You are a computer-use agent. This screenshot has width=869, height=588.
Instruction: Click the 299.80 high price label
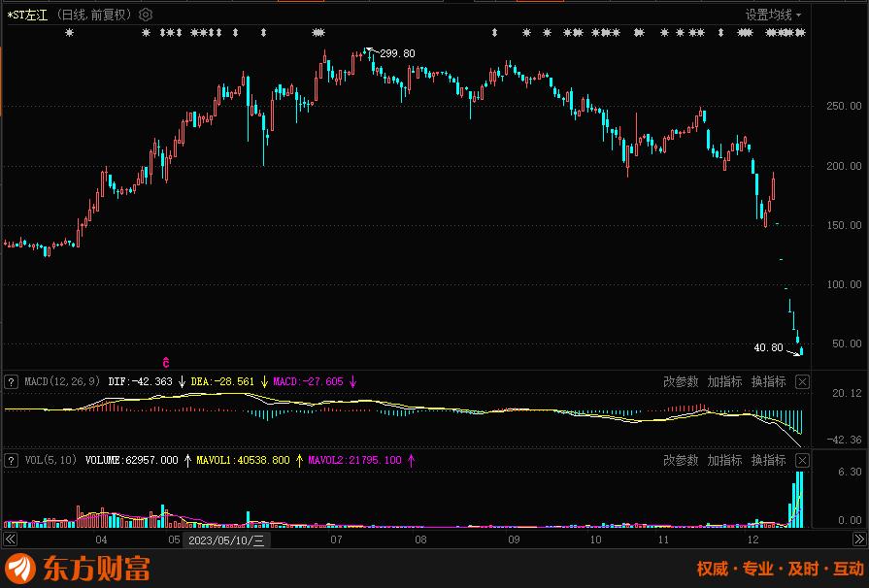[397, 53]
